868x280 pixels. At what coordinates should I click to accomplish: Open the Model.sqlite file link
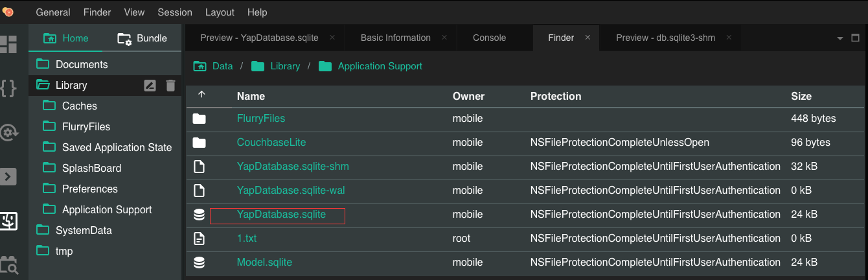pyautogui.click(x=264, y=262)
